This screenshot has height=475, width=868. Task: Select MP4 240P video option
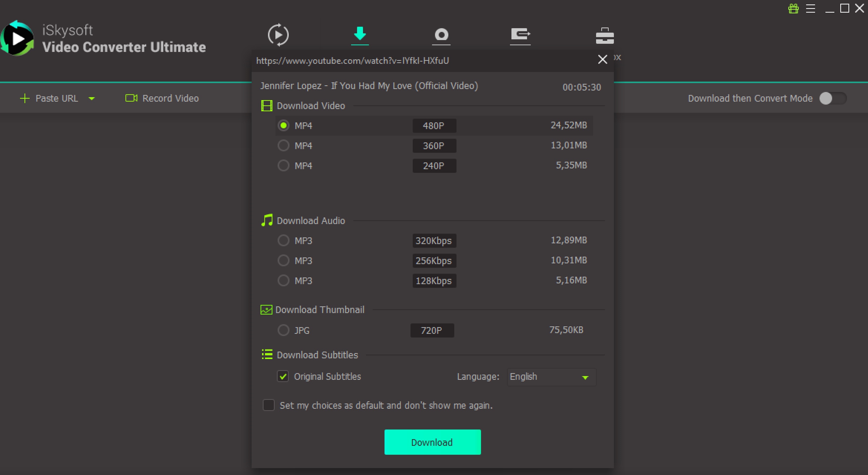tap(283, 165)
